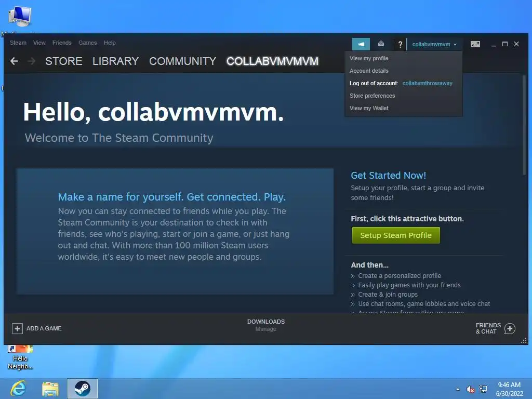The image size is (532, 399).
Task: Click 'Welcome to The Steam Community' text
Action: (x=119, y=138)
